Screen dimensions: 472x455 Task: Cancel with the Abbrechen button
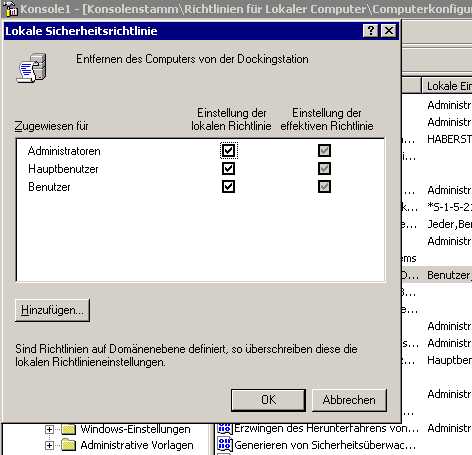coord(349,400)
